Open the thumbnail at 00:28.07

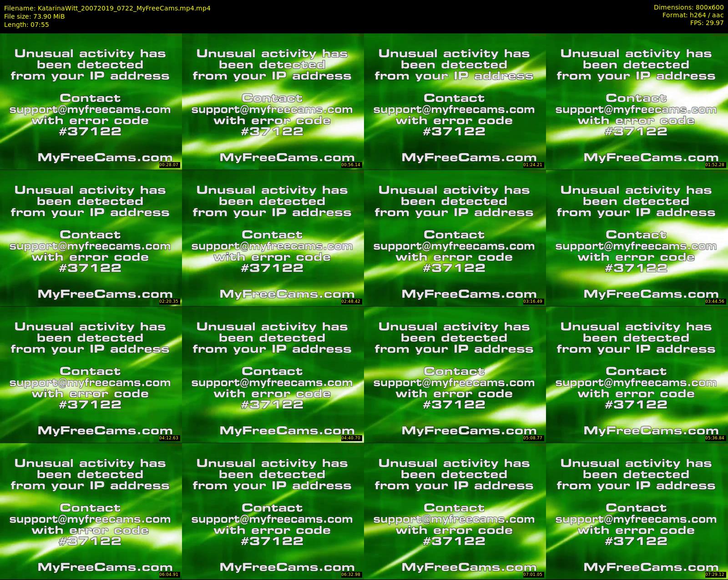point(91,101)
